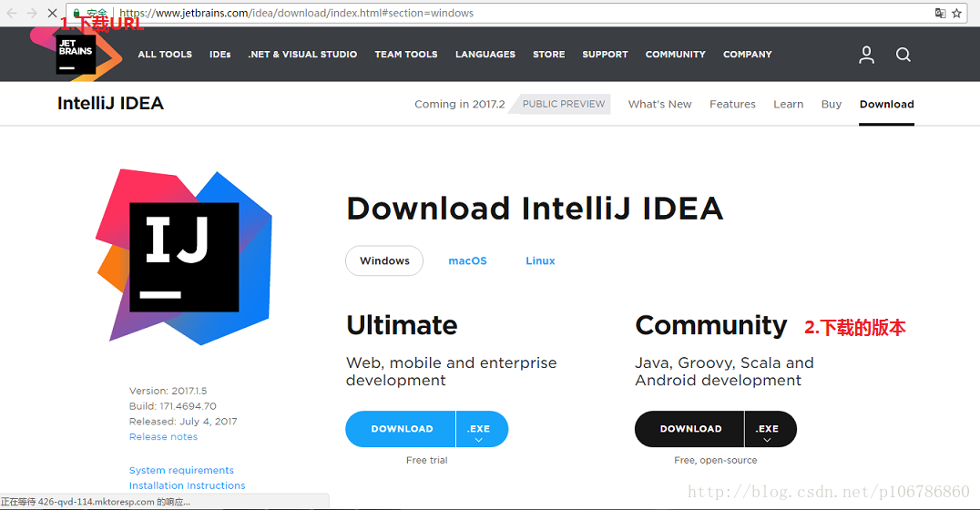Click the Free, open-source caption

(x=716, y=460)
